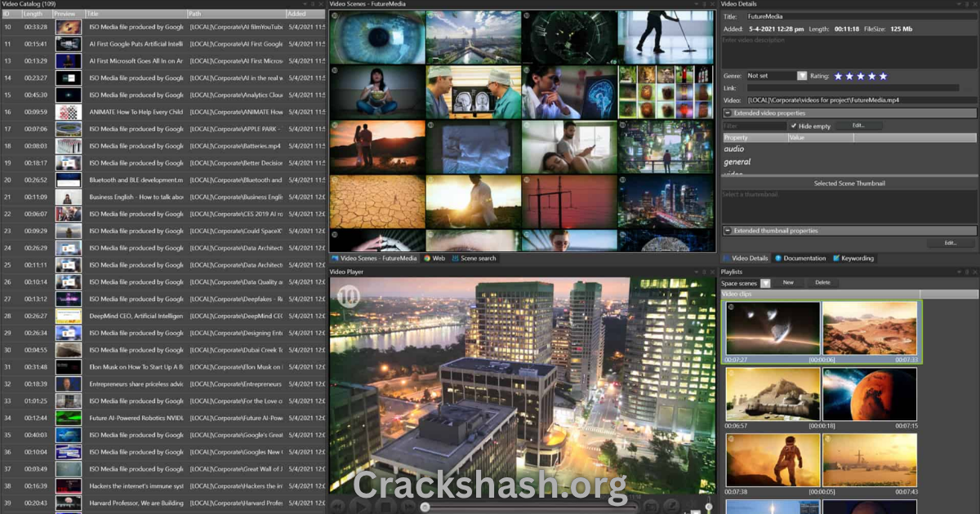Select the asteroid clip in playlist
This screenshot has width=980, height=514.
pyautogui.click(x=773, y=328)
